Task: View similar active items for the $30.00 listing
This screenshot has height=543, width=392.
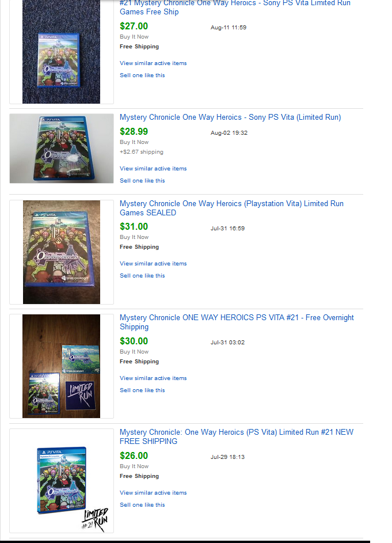Action: [x=153, y=378]
